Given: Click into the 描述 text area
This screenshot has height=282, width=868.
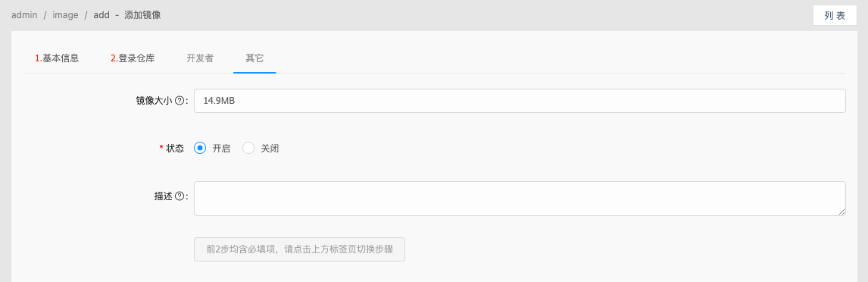Looking at the screenshot, I should (520, 199).
